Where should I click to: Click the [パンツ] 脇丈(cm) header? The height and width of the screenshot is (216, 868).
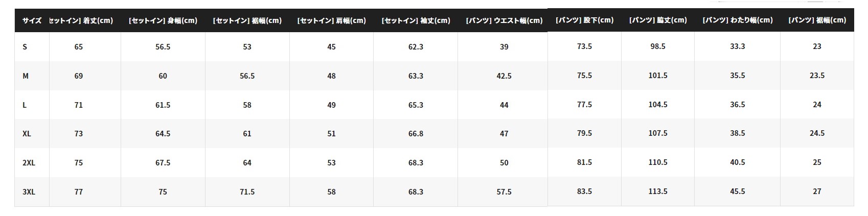pyautogui.click(x=658, y=20)
